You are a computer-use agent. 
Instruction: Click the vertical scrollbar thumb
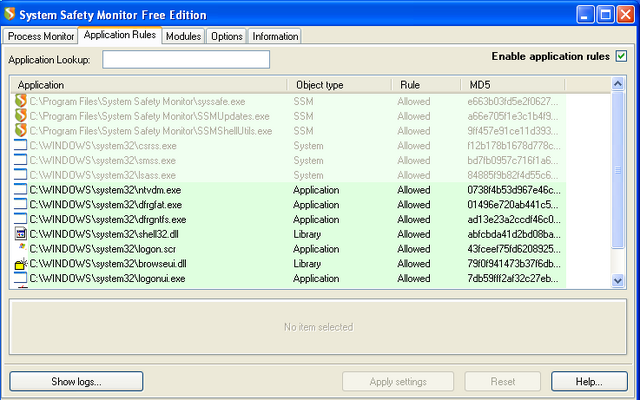tap(618, 170)
